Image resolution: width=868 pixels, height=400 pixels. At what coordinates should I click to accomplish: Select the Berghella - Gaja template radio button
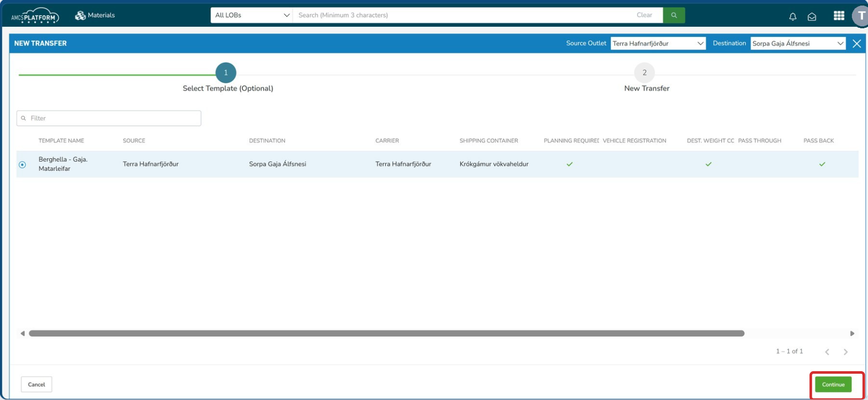(x=22, y=165)
